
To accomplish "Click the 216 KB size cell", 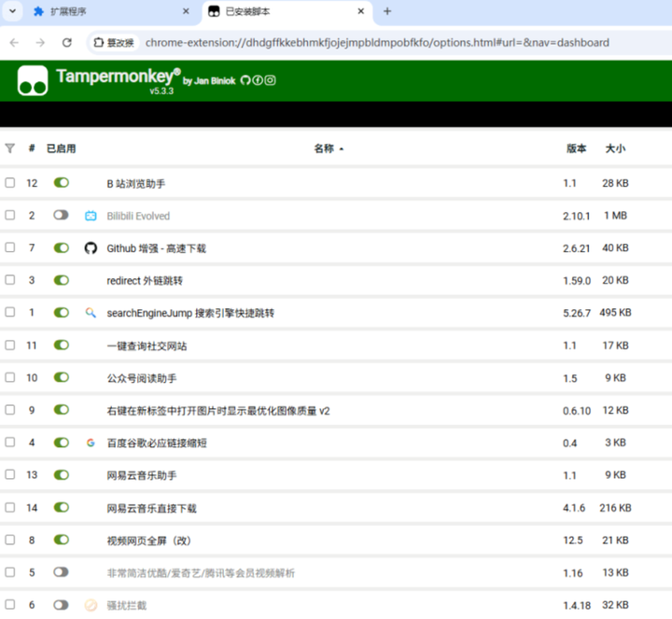I will pos(615,508).
